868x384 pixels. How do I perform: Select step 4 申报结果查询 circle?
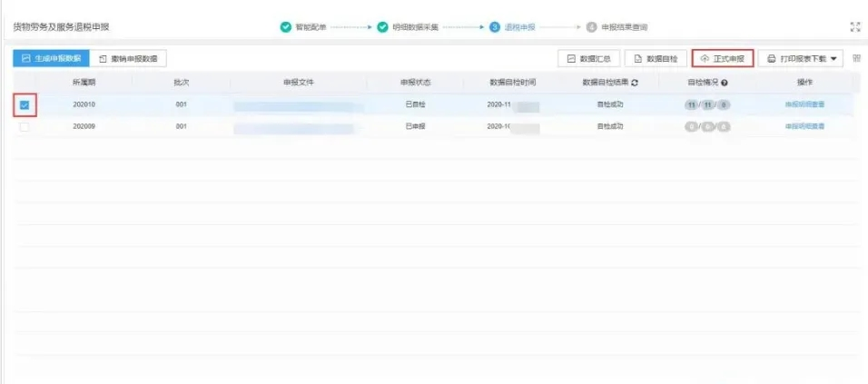(592, 27)
